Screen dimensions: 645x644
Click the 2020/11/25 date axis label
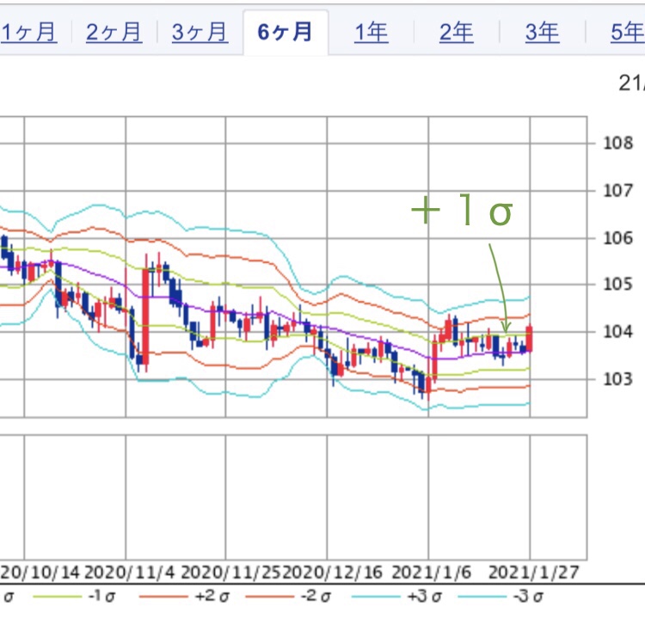point(231,573)
